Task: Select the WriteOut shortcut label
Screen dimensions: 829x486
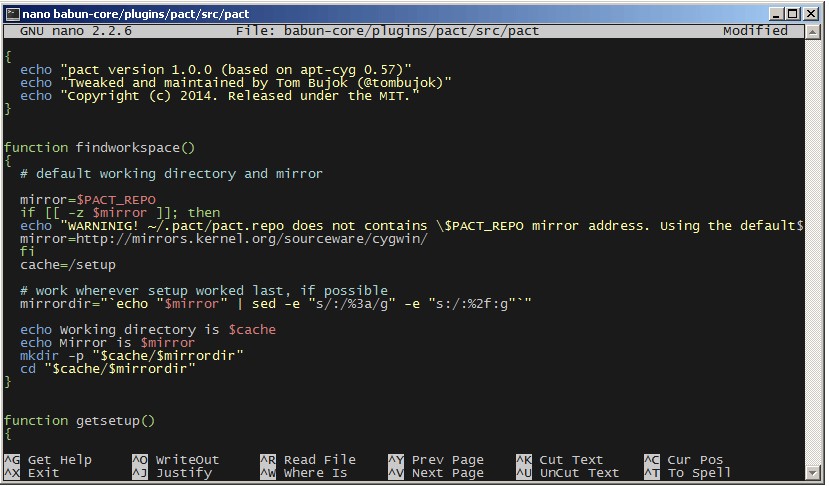Action: coord(187,460)
